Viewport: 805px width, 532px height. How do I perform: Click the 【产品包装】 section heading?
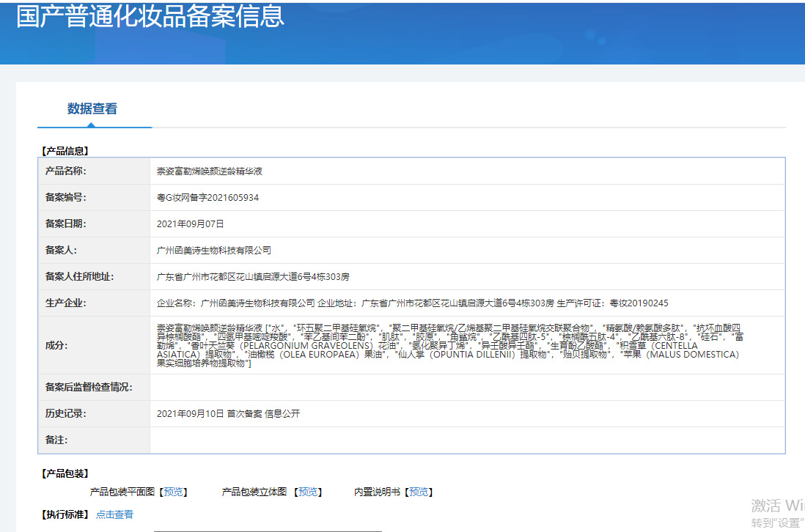65,474
